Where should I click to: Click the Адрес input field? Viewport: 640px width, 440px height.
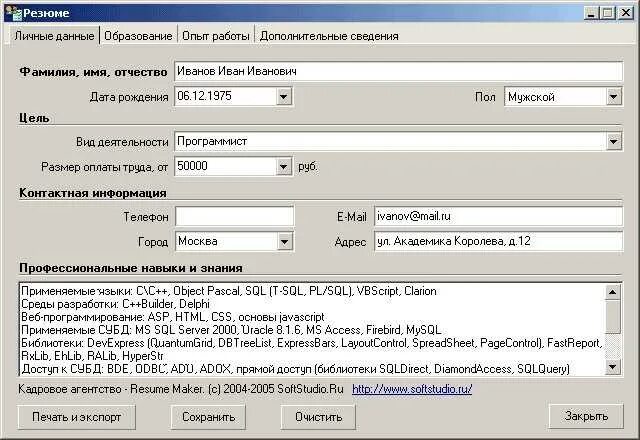[x=498, y=241]
